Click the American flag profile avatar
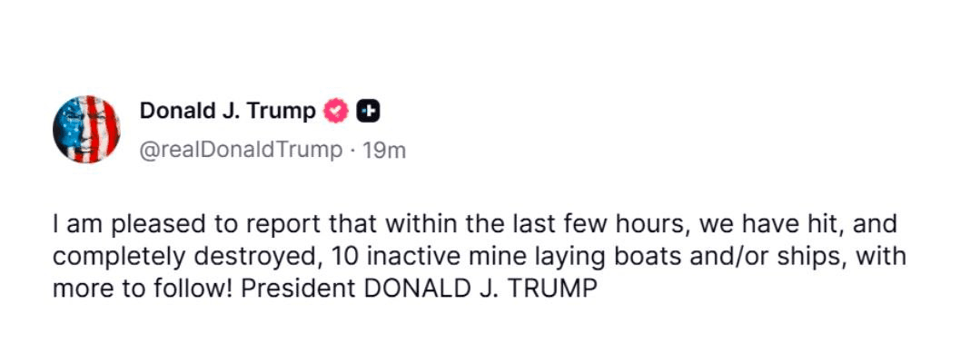 click(x=86, y=129)
